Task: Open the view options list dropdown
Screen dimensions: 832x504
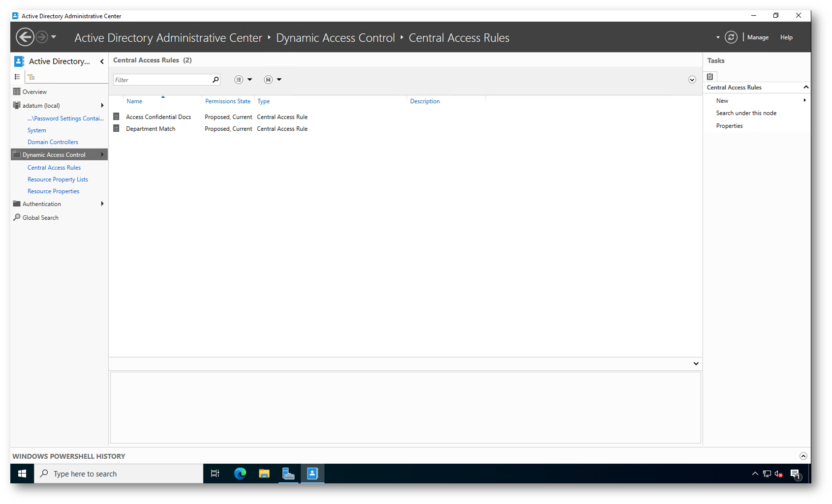Action: 243,80
